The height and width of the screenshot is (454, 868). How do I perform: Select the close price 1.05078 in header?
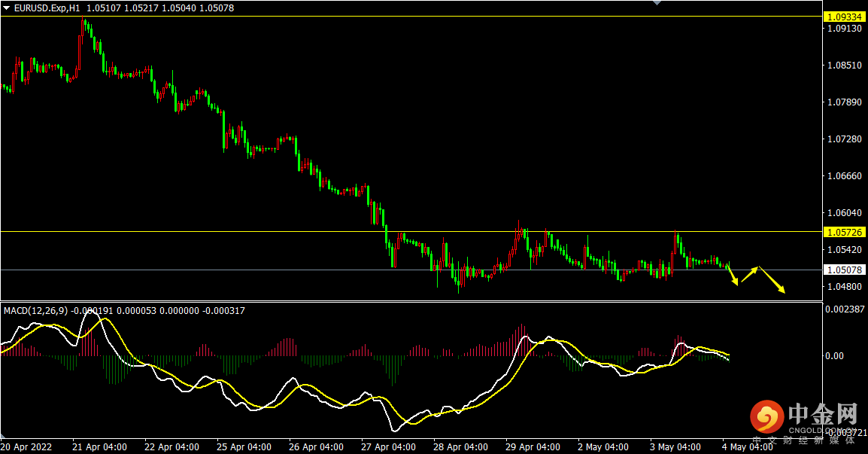(217, 8)
